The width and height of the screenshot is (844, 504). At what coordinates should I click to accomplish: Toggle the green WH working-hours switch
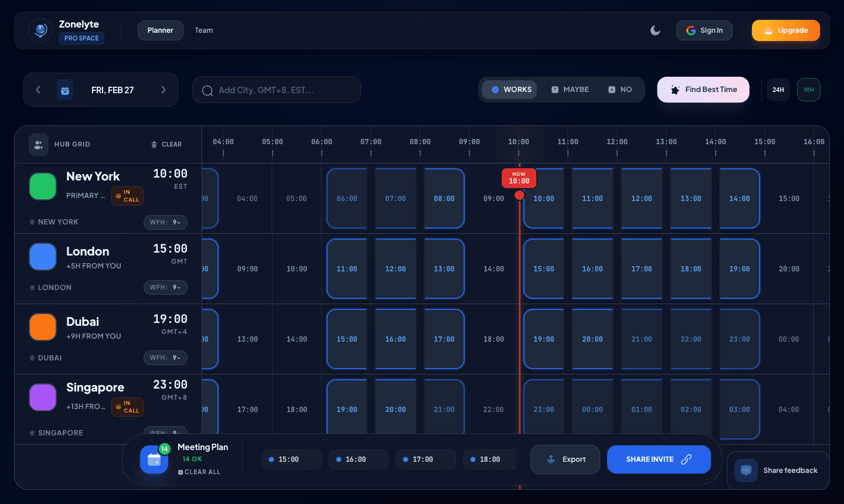click(x=808, y=89)
